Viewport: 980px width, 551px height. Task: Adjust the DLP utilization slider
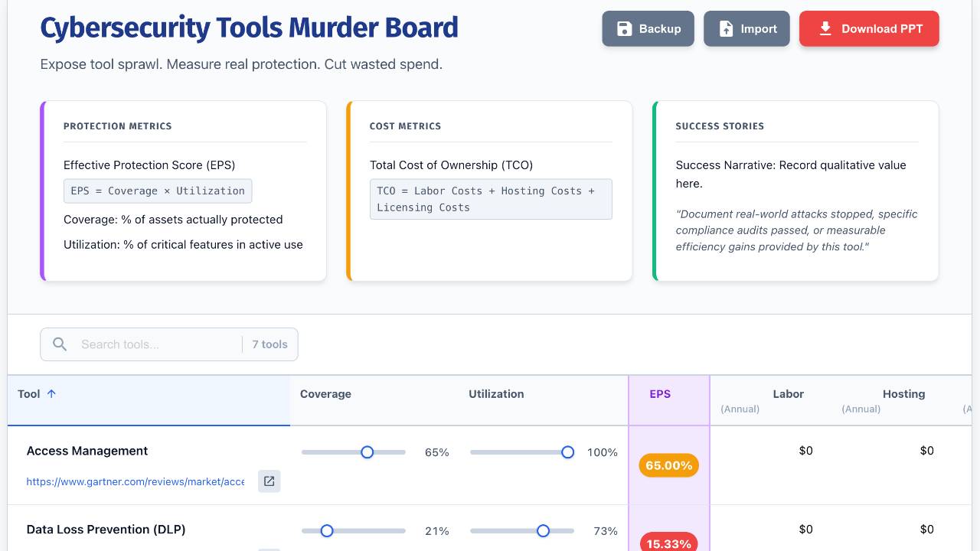tap(522, 531)
